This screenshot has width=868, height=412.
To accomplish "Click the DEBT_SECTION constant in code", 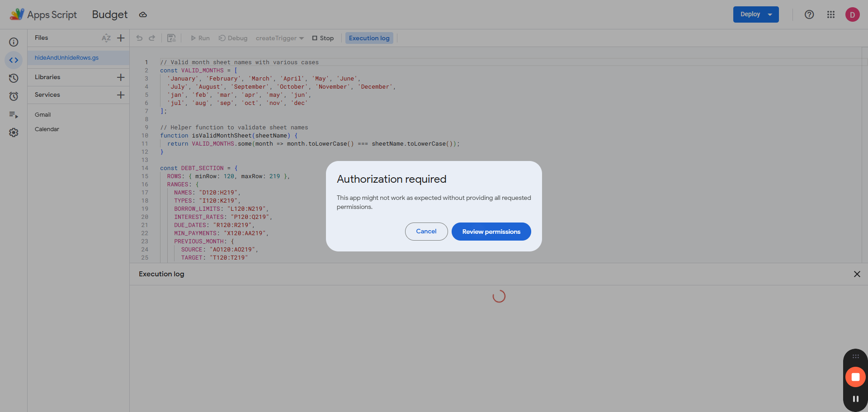I will pyautogui.click(x=203, y=168).
